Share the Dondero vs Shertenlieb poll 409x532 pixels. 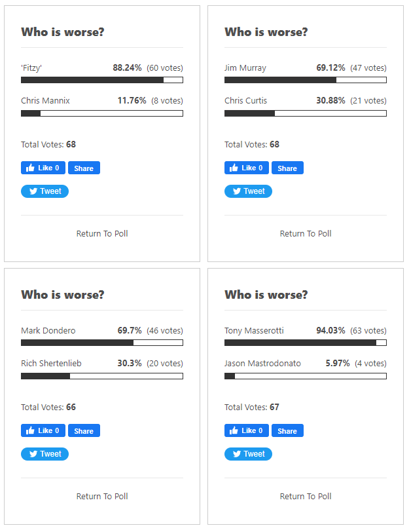84,430
